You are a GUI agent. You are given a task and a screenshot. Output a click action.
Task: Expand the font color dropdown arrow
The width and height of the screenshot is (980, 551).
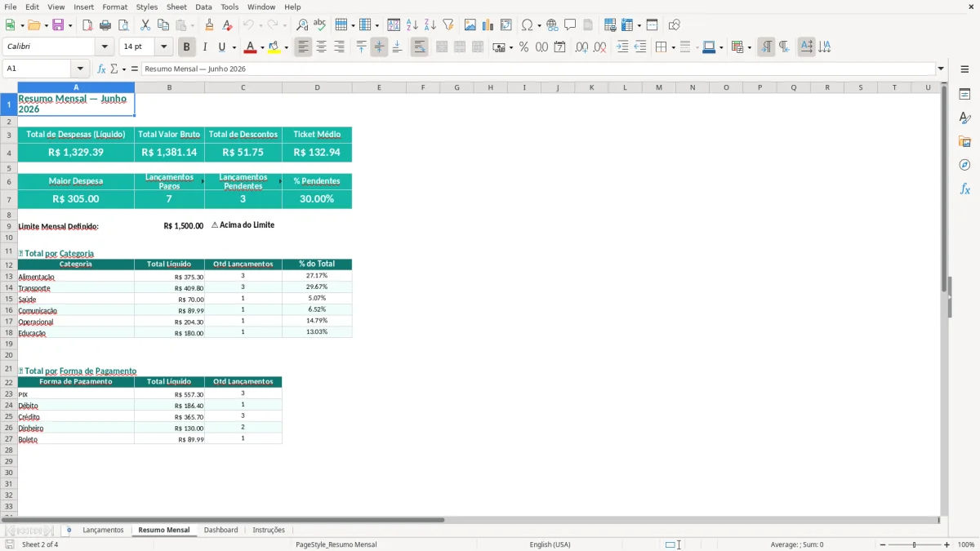click(x=261, y=47)
